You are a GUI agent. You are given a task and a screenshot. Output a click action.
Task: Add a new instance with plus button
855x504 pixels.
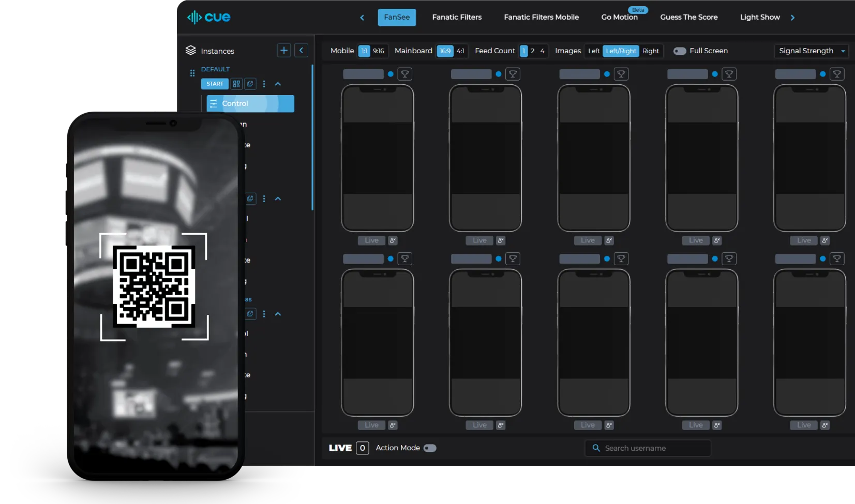coord(284,50)
